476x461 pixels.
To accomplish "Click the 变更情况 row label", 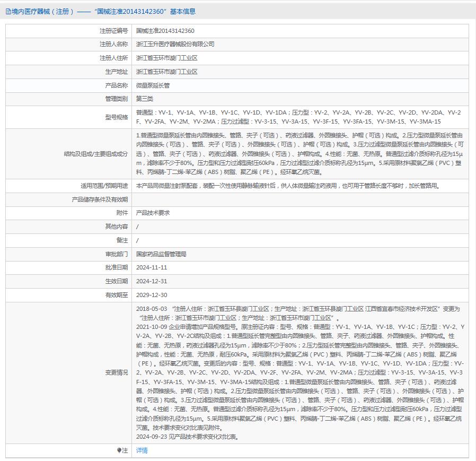I will pyautogui.click(x=116, y=372).
